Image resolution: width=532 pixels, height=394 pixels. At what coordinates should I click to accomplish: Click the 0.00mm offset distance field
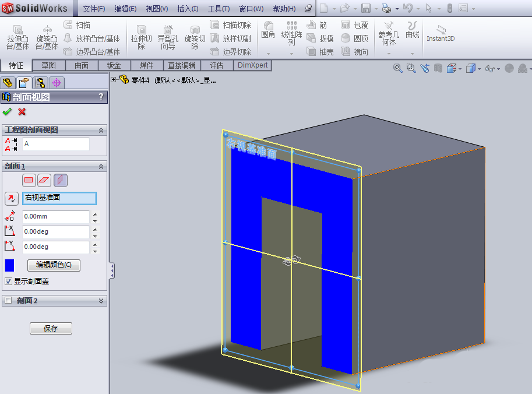pyautogui.click(x=56, y=216)
